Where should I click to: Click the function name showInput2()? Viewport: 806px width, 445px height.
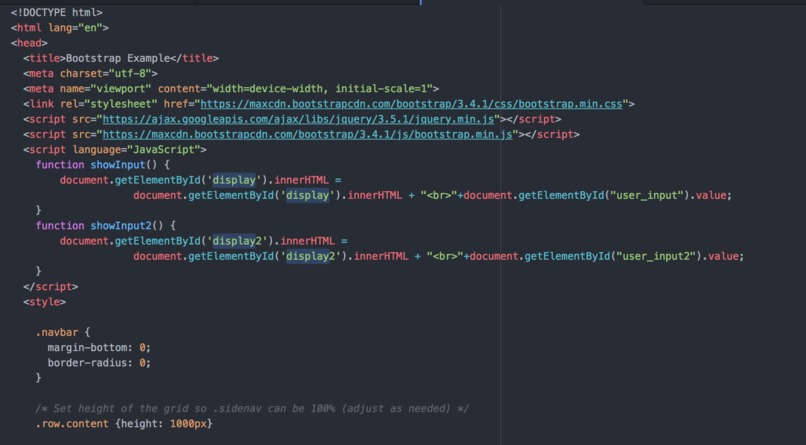126,226
